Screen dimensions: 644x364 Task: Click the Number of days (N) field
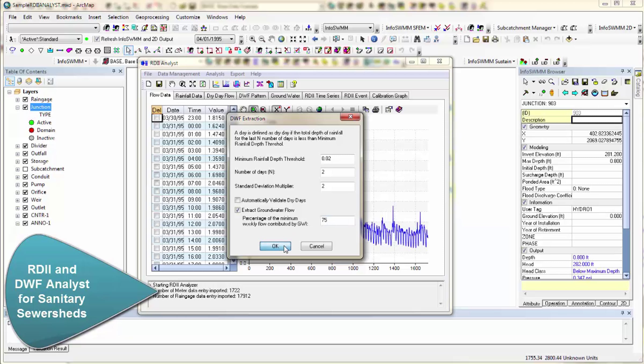(337, 172)
